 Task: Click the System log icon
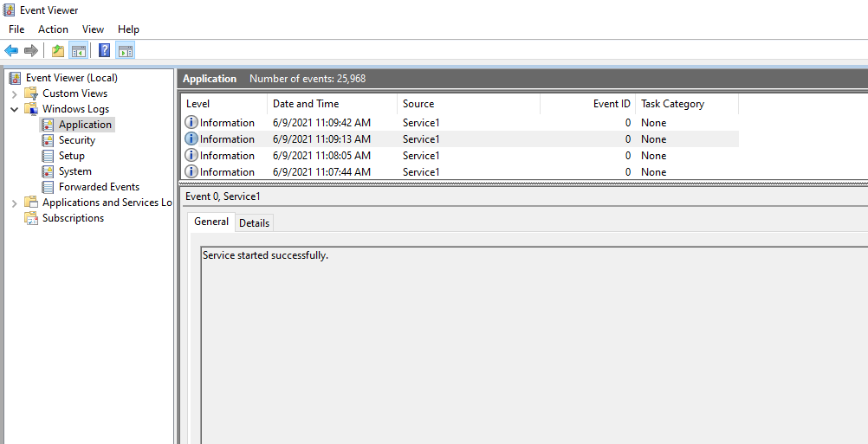tap(49, 171)
